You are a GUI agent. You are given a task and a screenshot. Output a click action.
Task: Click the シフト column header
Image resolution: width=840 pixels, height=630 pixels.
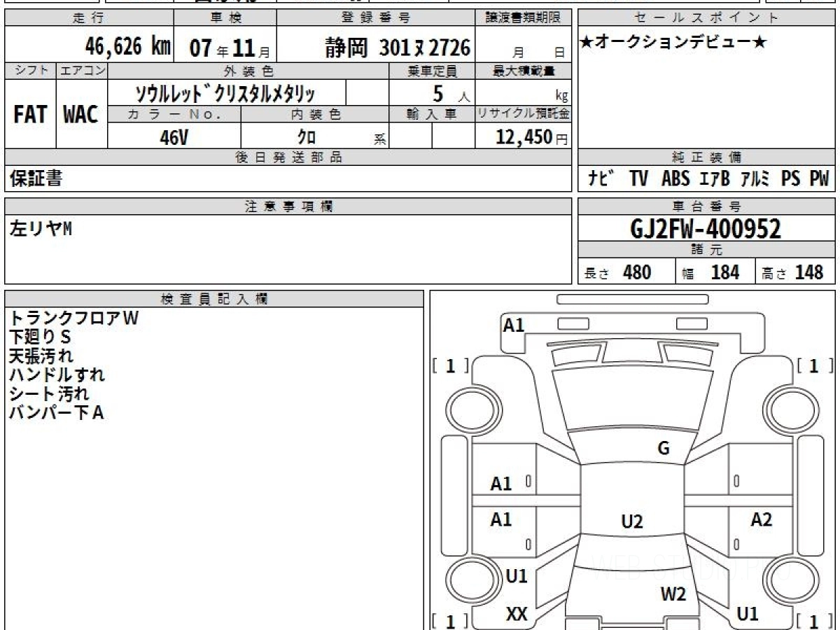[x=30, y=71]
